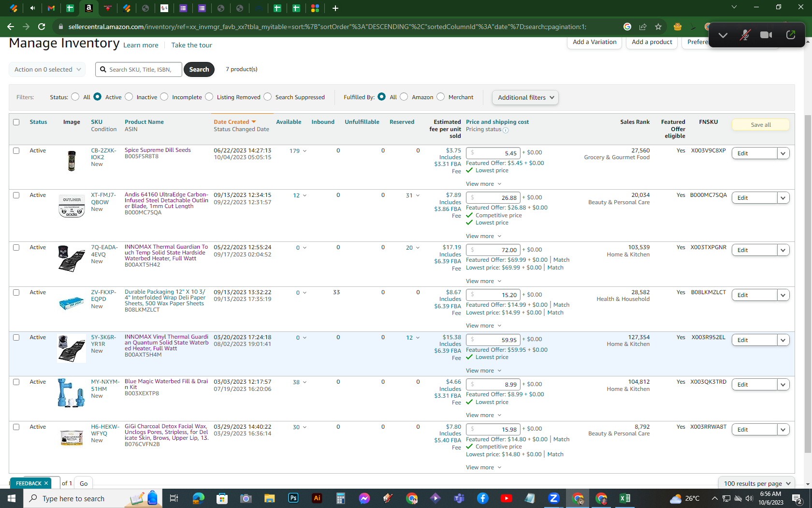Turn on the camera in meeting overlay
This screenshot has width=812, height=508.
[766, 35]
